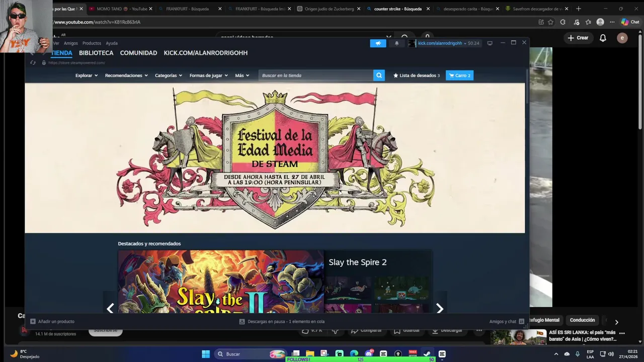644x362 pixels.
Task: Open Edge settings and more menu
Action: pos(612,22)
